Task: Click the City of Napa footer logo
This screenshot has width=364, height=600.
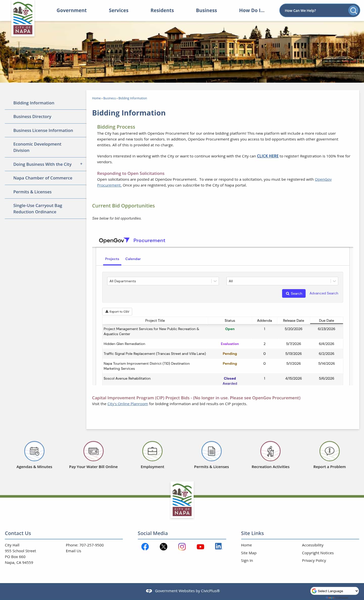Action: click(x=182, y=500)
